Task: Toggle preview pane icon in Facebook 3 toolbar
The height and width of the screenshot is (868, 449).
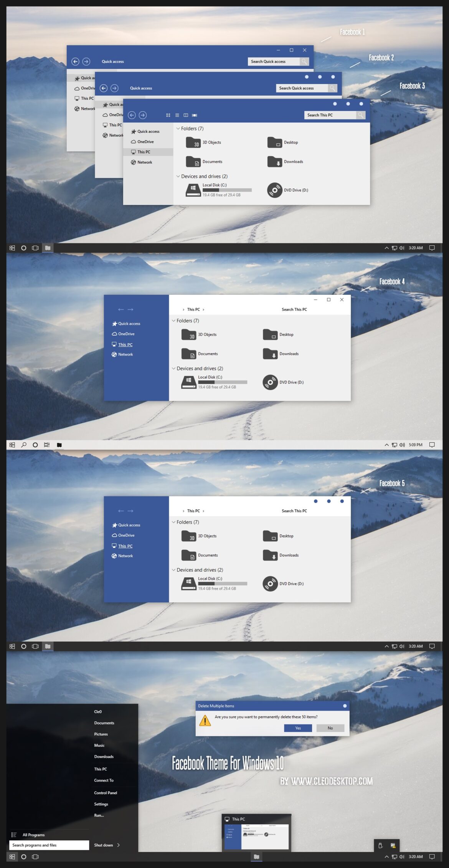Action: 195,115
